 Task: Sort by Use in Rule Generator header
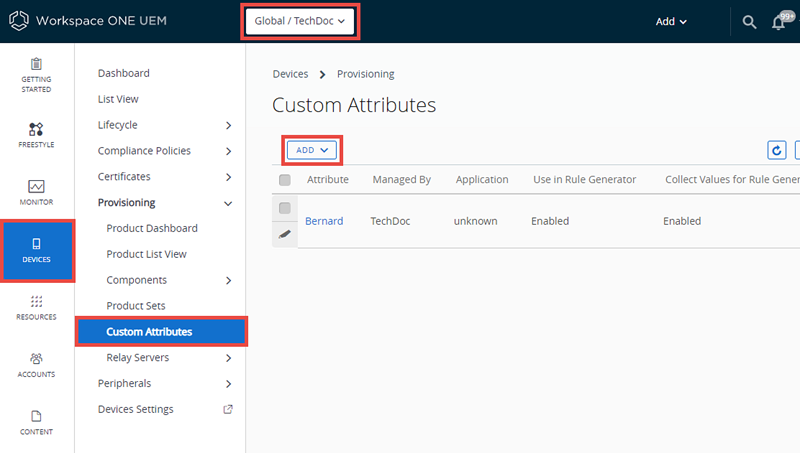[x=584, y=180]
